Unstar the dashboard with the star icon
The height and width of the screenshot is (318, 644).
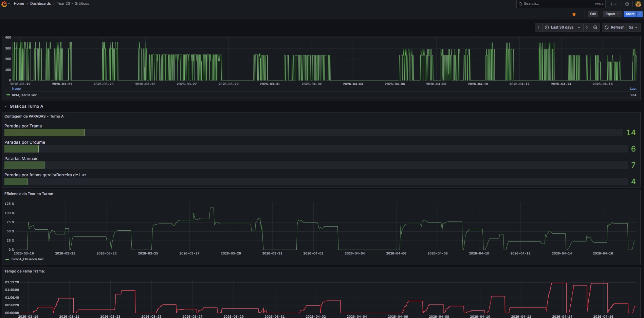[x=574, y=14]
